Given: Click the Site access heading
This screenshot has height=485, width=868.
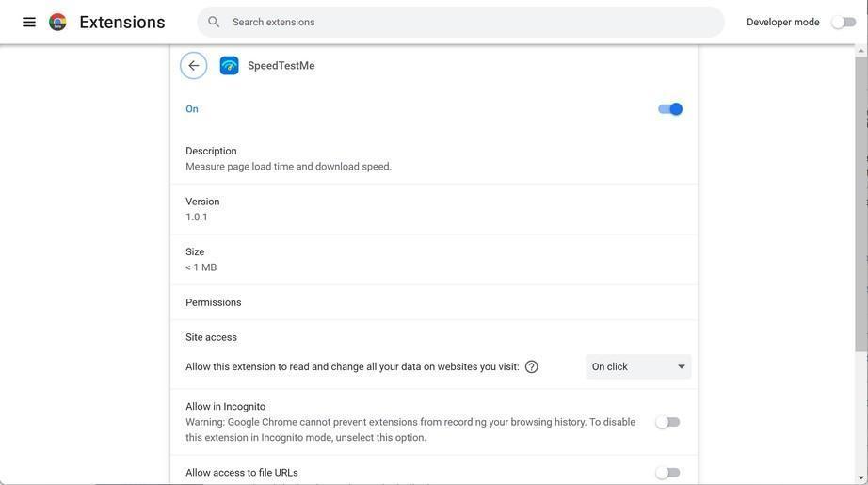Looking at the screenshot, I should pyautogui.click(x=212, y=337).
